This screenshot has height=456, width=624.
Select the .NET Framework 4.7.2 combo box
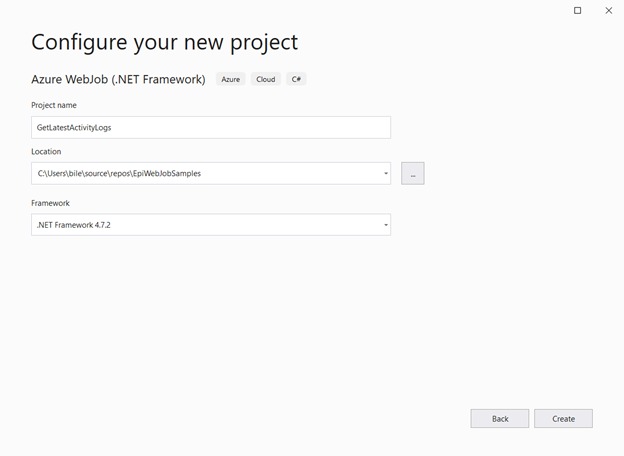click(x=200, y=225)
